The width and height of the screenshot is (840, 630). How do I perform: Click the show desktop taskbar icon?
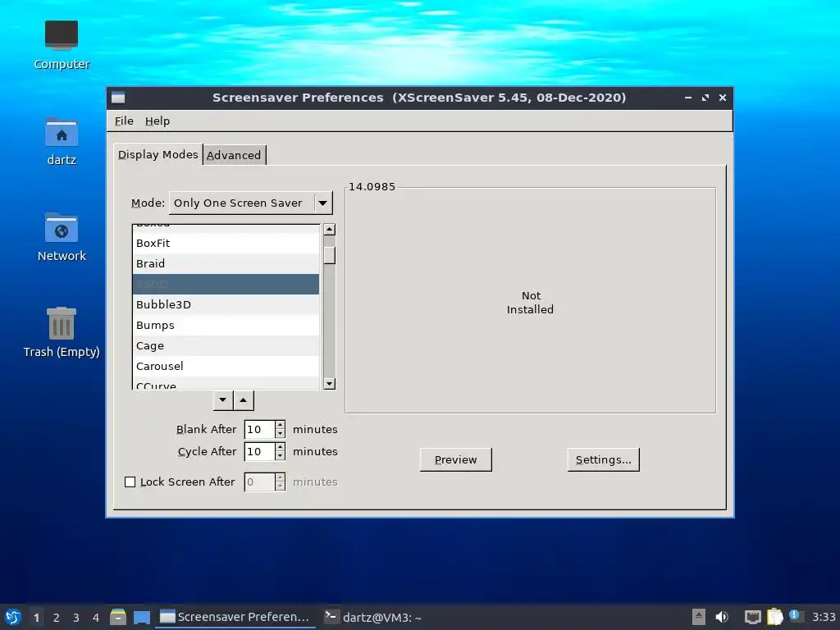coord(141,617)
